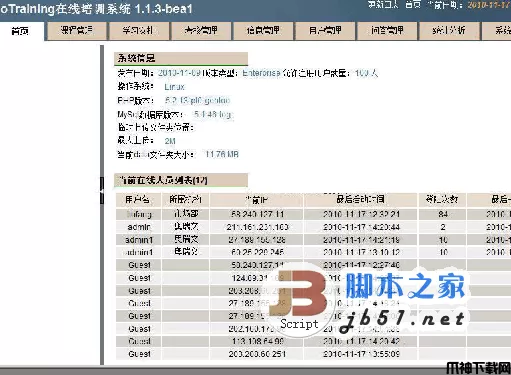Select the partly hidden 系统 tab at the right edge

[496, 31]
